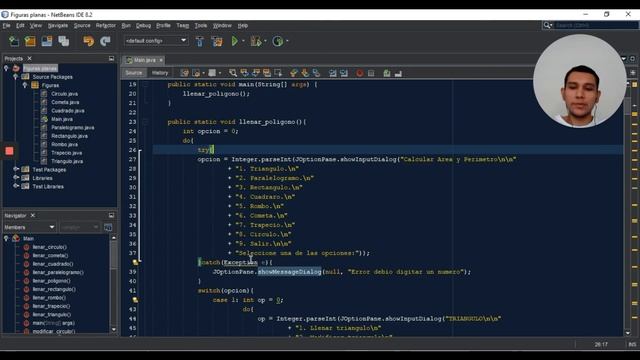Image resolution: width=640 pixels, height=360 pixels.
Task: Select llenar_rombo() in Navigator
Action: tap(49, 298)
